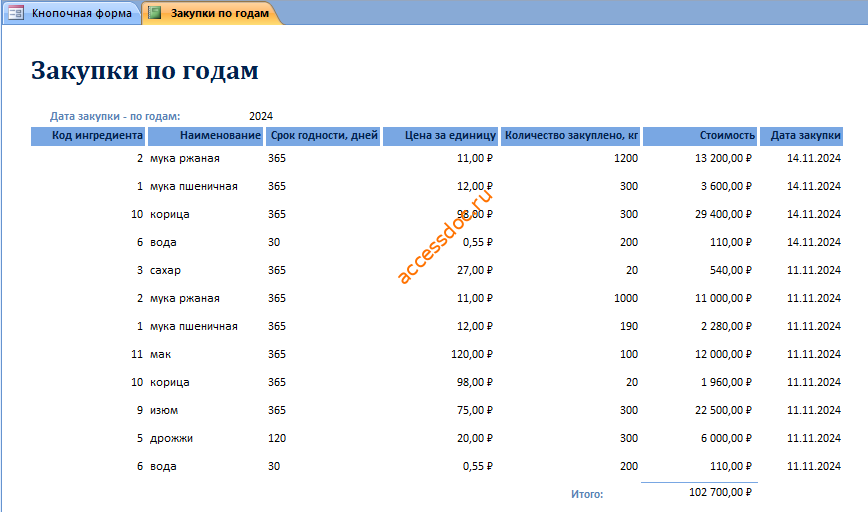Screen dimensions: 868x512
Task: Select the cost value 1 960,00 ₽
Action: pos(726,382)
